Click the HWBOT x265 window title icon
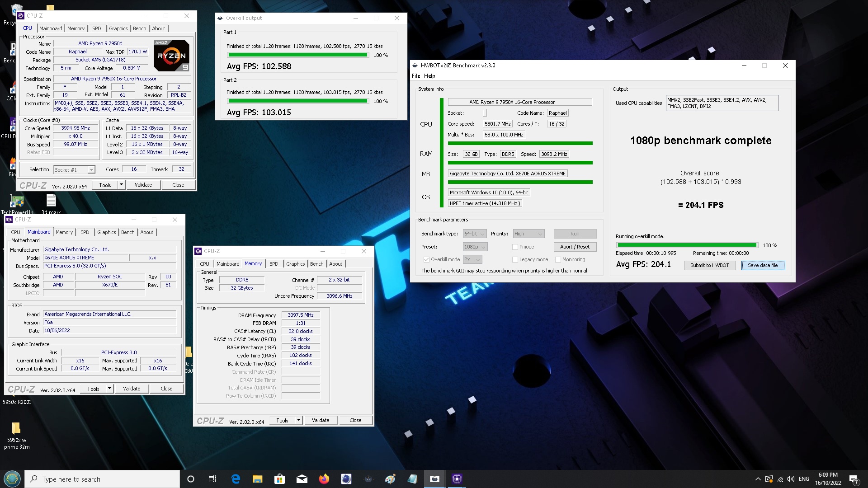 pos(415,66)
